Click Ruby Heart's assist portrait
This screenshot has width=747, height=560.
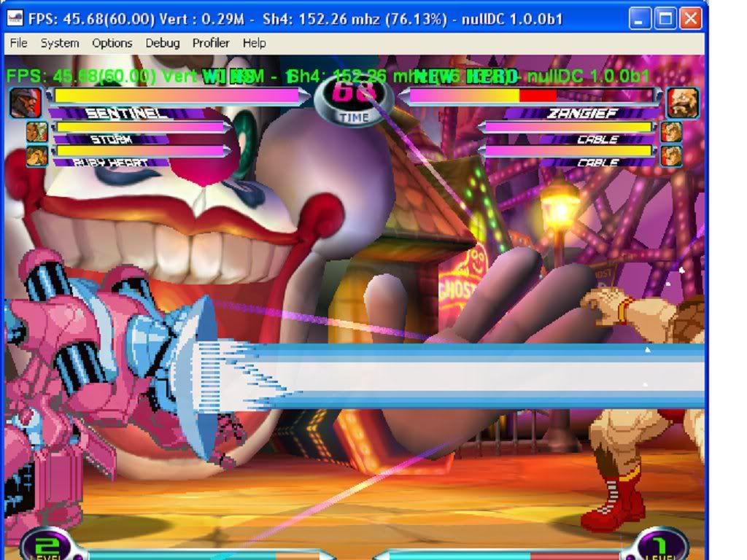pos(37,156)
